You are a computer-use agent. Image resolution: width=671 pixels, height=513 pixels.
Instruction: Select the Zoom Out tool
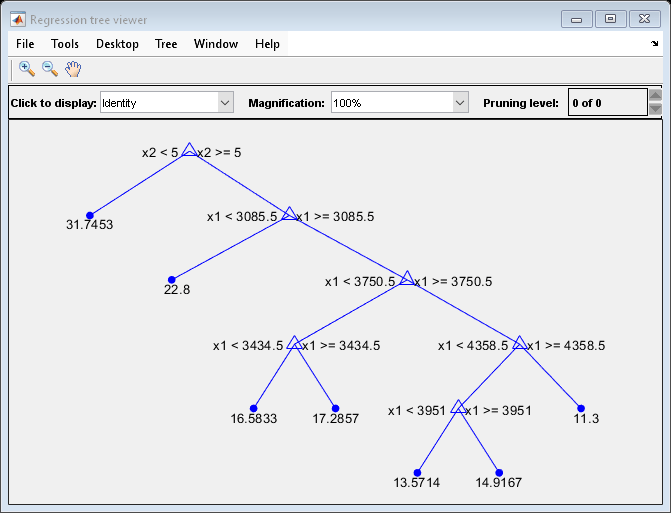point(49,69)
